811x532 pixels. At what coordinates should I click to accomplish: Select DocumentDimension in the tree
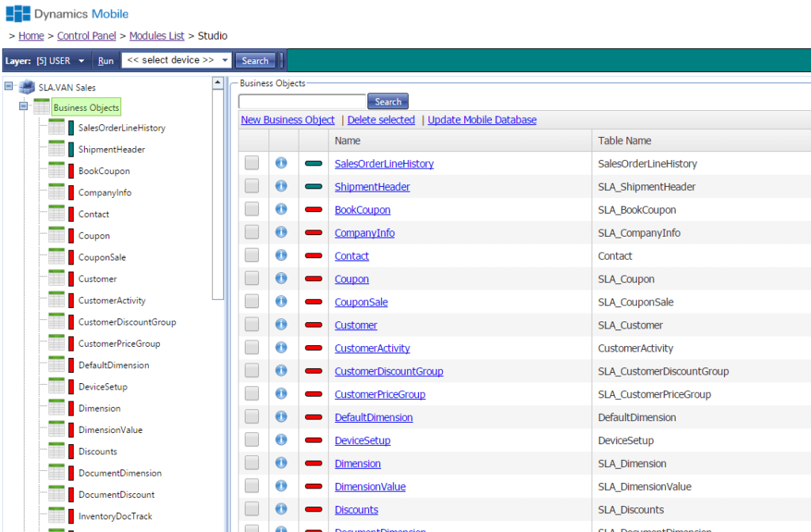pyautogui.click(x=120, y=473)
